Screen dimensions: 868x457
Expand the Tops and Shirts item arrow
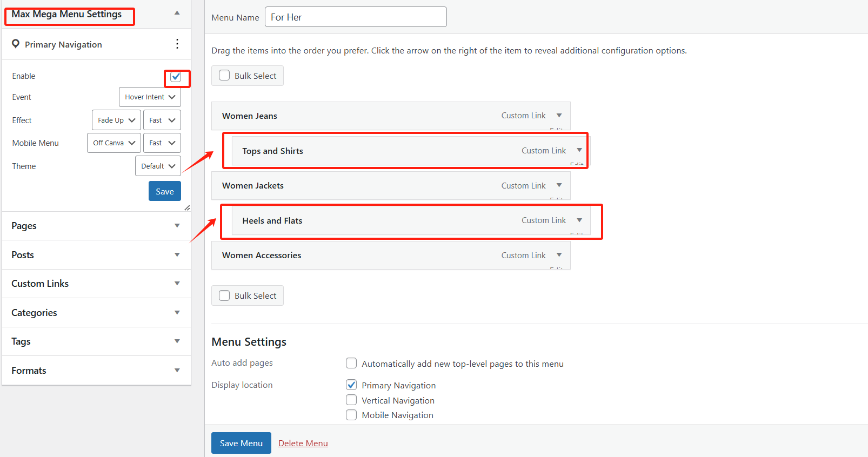(579, 151)
